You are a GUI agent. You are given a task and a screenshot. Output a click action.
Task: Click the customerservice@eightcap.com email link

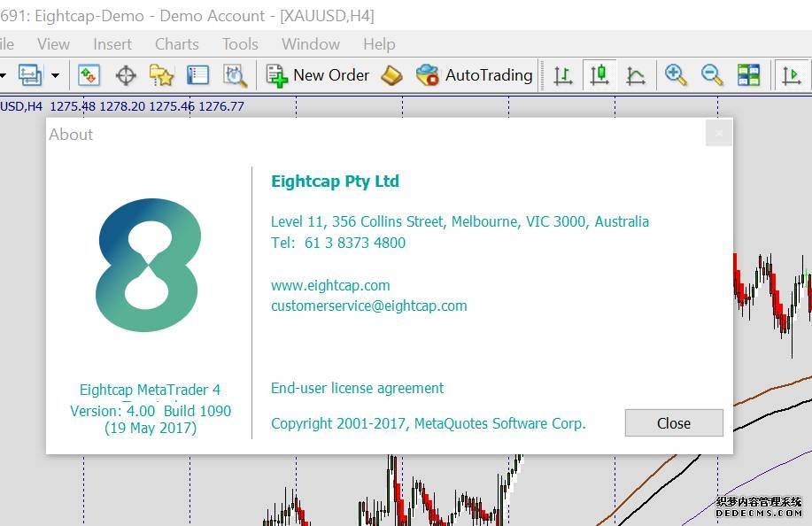click(x=368, y=306)
